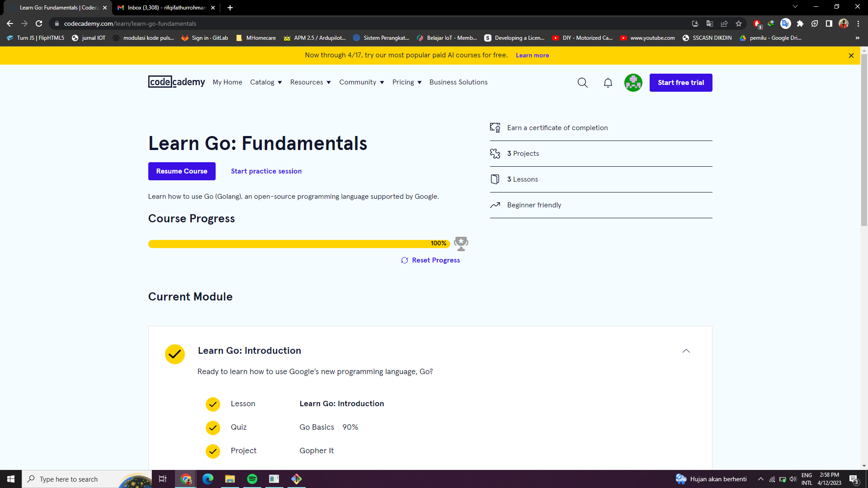The width and height of the screenshot is (868, 488).
Task: Bookmark page with the star icon
Action: [x=739, y=23]
